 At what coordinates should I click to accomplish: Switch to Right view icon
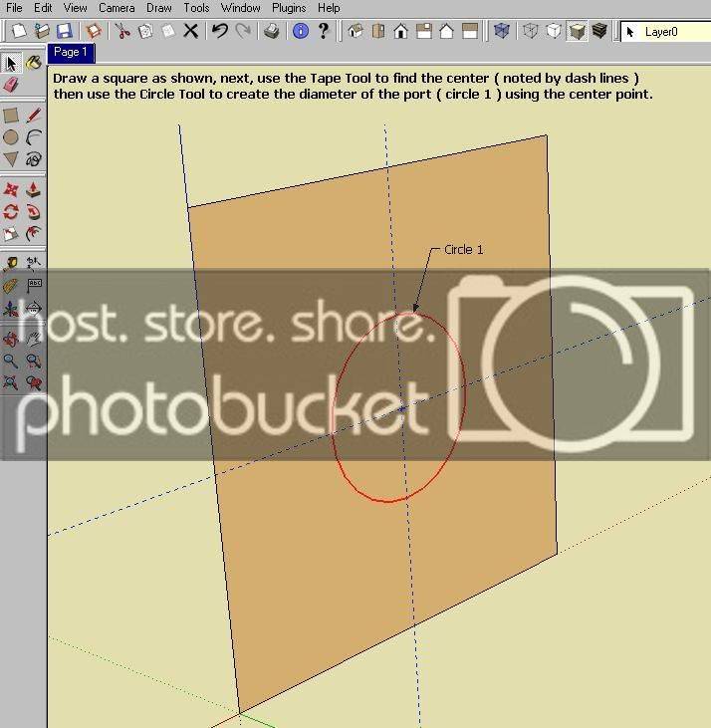coord(424,32)
